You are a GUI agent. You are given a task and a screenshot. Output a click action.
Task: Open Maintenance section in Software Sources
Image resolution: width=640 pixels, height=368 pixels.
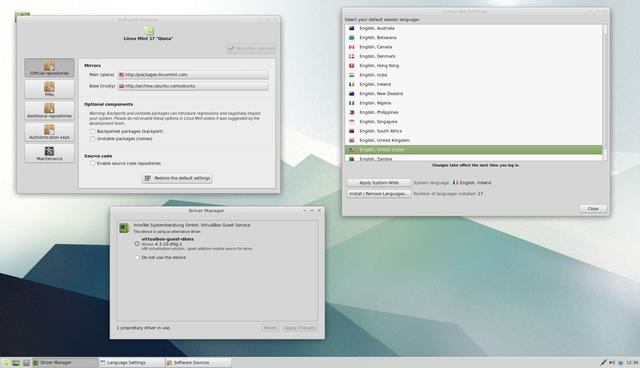49,153
